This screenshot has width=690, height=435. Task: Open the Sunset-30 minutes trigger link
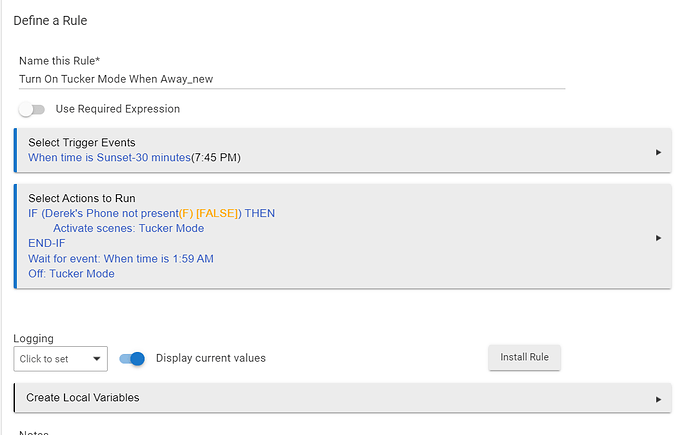click(109, 157)
